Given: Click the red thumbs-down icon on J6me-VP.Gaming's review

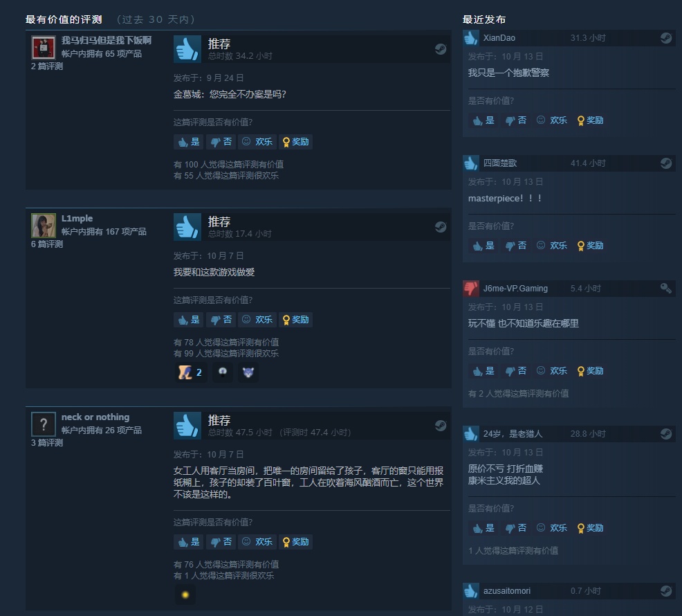Looking at the screenshot, I should pos(471,289).
